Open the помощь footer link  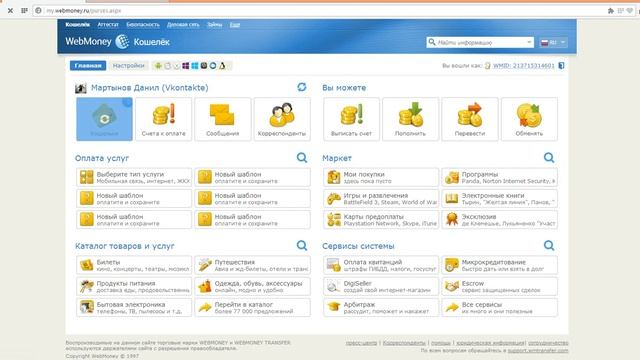tap(441, 343)
